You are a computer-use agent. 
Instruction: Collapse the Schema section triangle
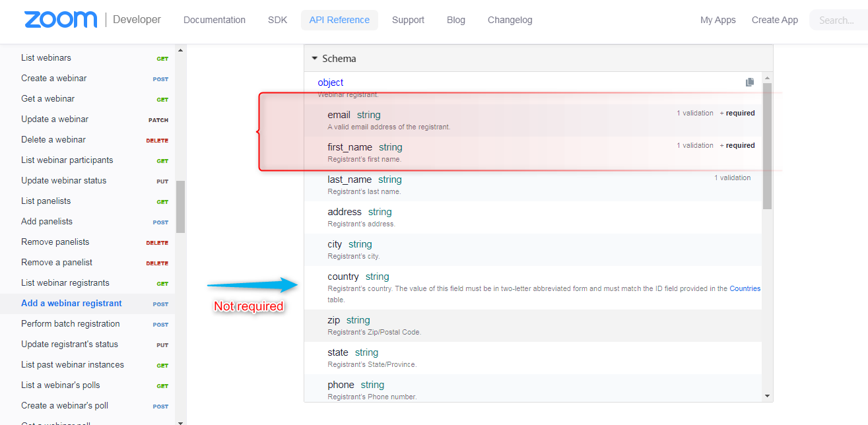point(315,58)
